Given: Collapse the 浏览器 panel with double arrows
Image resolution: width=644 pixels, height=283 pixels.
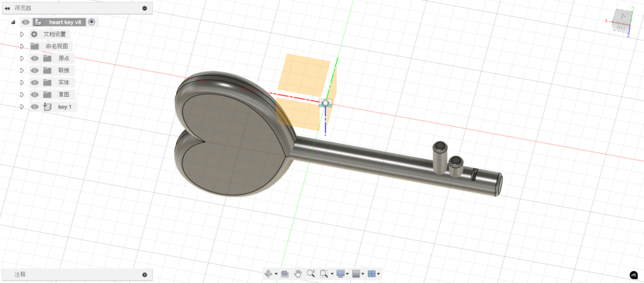Looking at the screenshot, I should (7, 8).
